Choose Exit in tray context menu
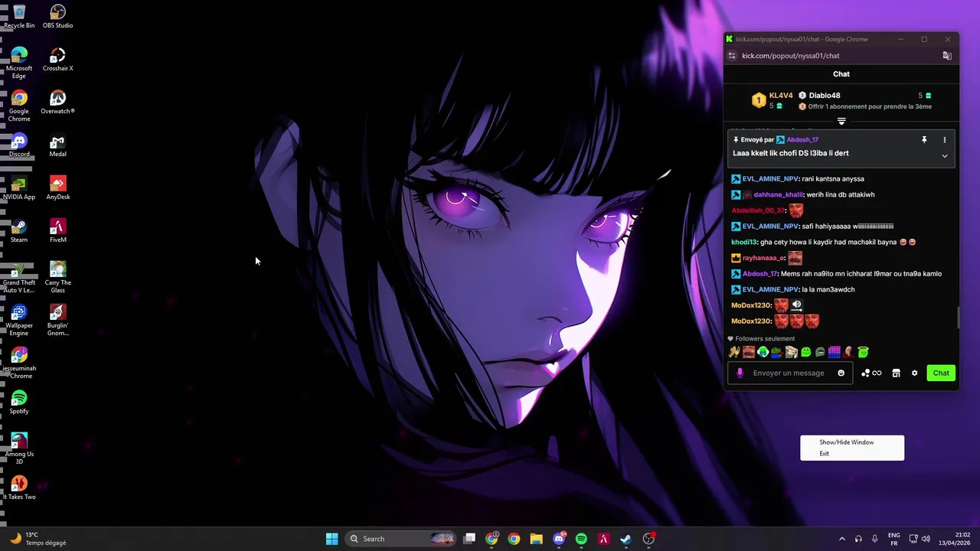Screen dimensions: 980x551 tap(824, 453)
